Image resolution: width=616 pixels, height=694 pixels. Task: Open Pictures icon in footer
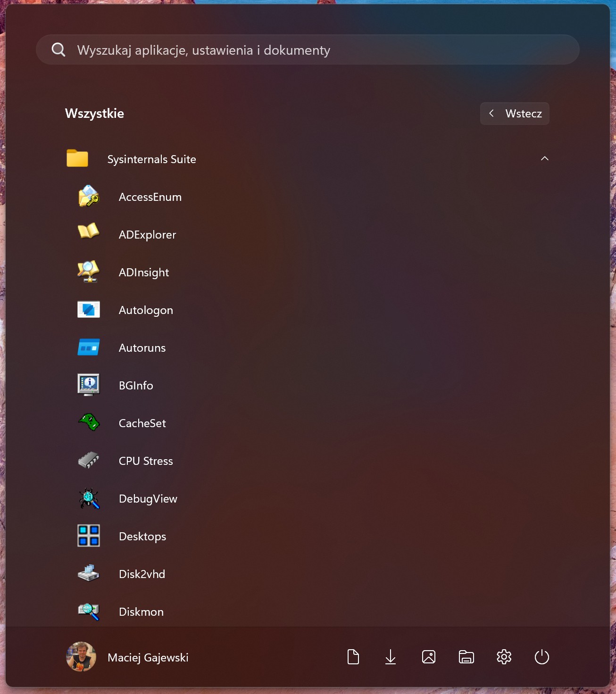(x=429, y=657)
